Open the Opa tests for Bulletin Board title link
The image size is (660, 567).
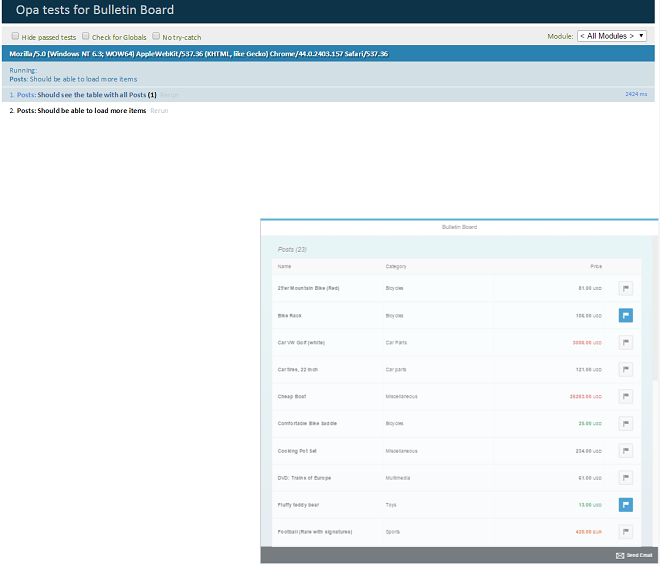[x=95, y=10]
